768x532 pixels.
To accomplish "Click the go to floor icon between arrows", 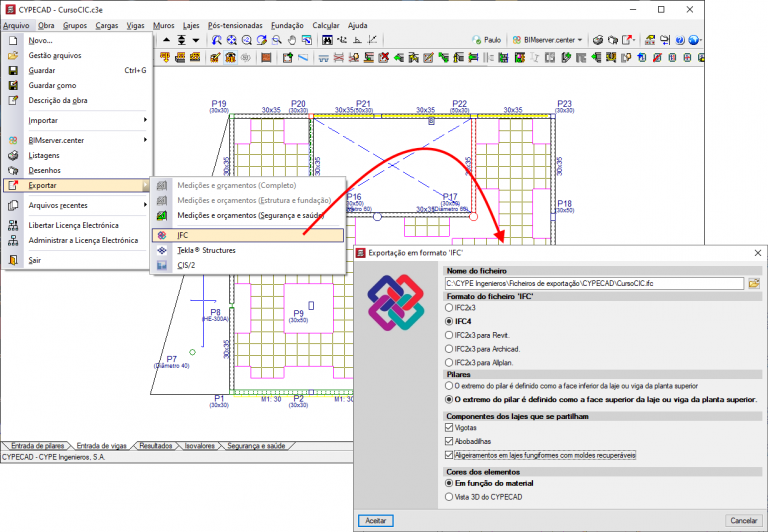I will (x=181, y=40).
